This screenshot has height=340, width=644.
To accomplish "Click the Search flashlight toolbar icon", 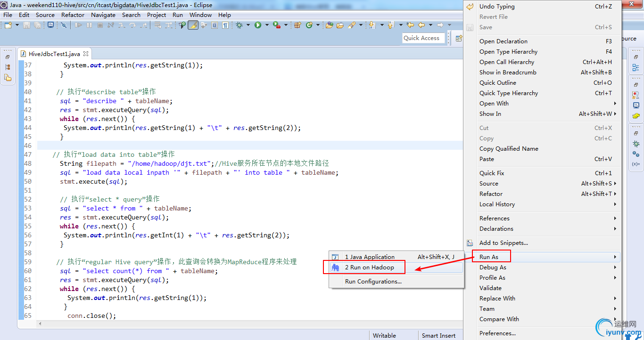I will click(x=352, y=25).
